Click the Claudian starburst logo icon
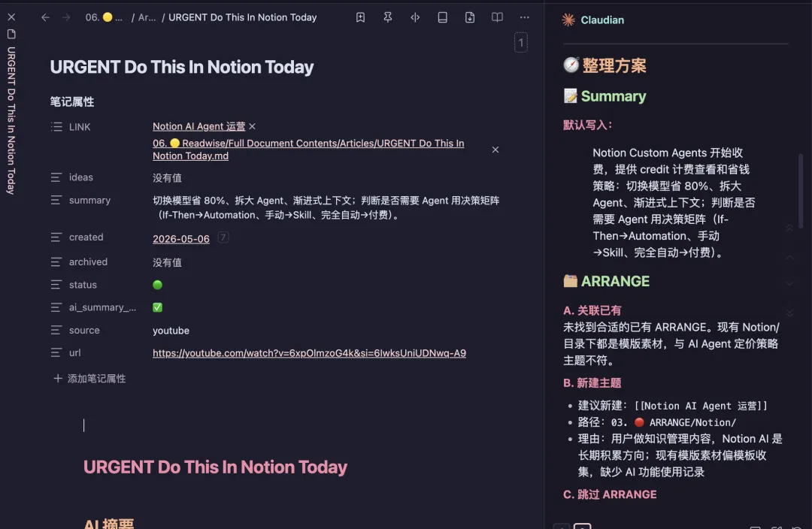Screen dimensions: 812x529 pos(568,20)
